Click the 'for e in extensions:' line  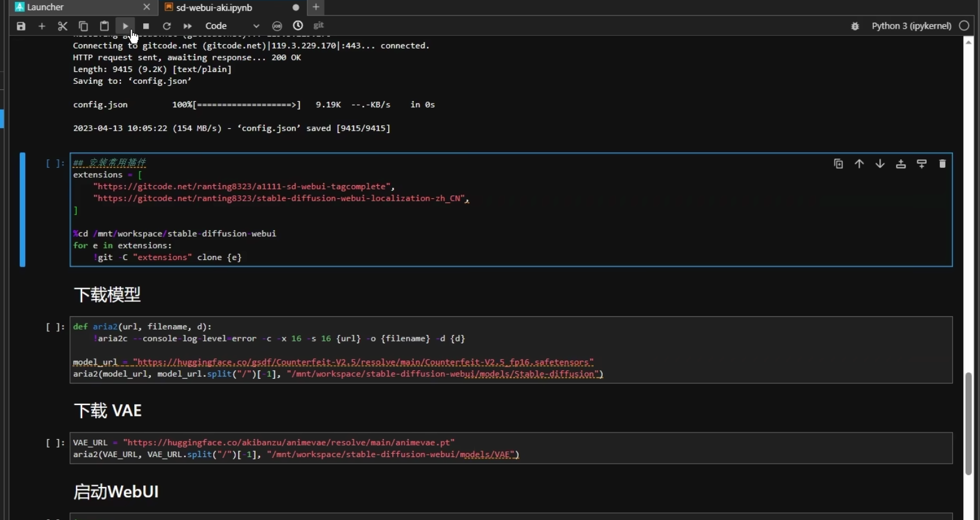click(122, 246)
